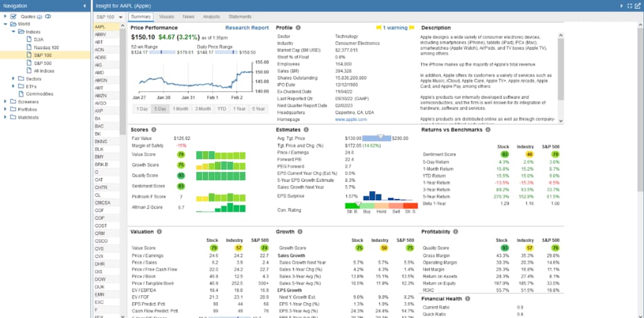The image size is (644, 318).
Task: Click the ticker list scrollbar
Action: (123, 170)
